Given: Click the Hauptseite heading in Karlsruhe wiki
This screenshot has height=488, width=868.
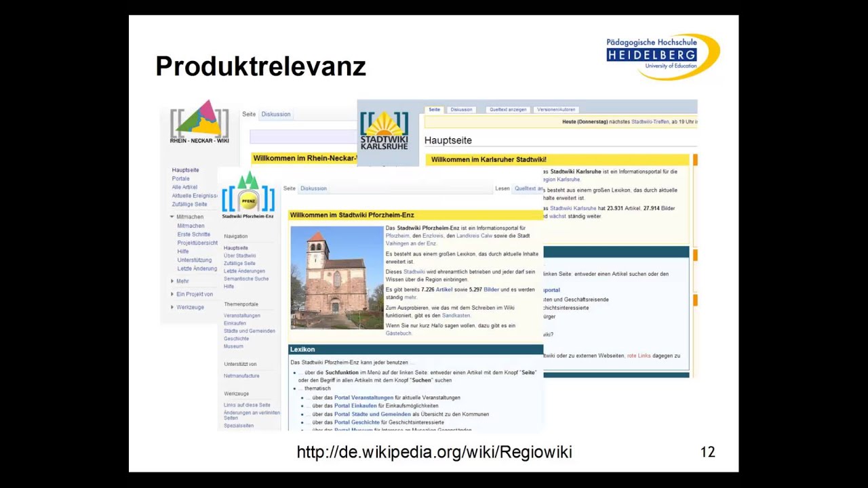Looking at the screenshot, I should click(x=448, y=140).
